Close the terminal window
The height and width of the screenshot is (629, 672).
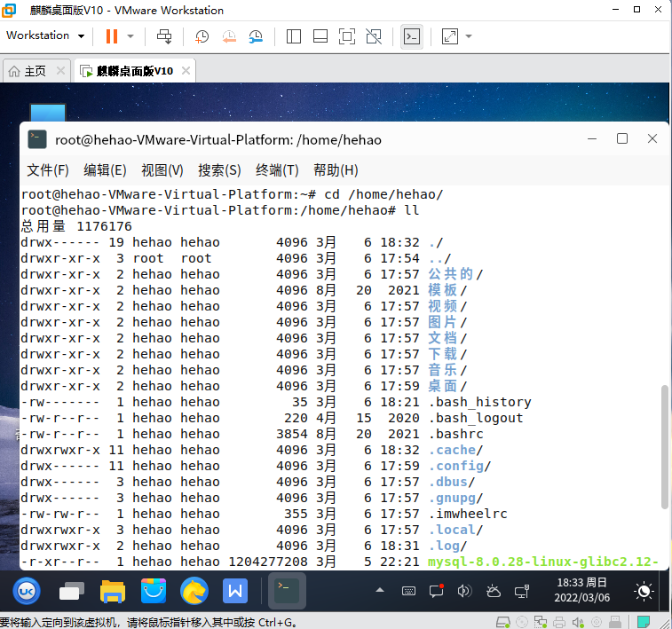click(652, 138)
